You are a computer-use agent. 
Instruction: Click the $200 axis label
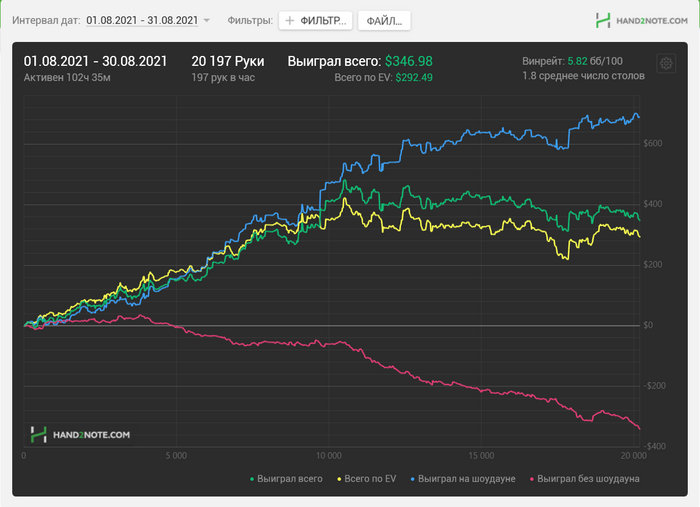point(653,265)
